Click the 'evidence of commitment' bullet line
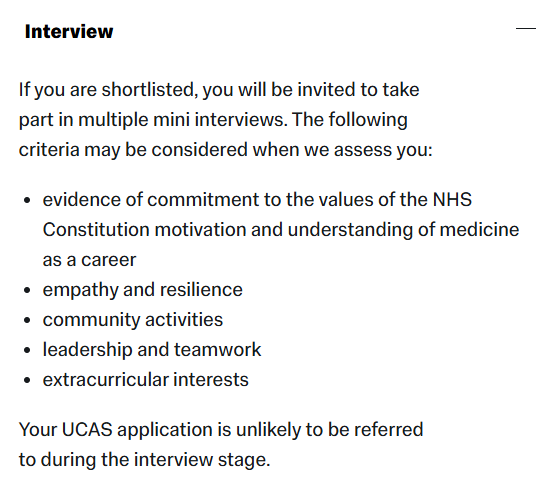Image resolution: width=546 pixels, height=487 pixels. pyautogui.click(x=257, y=200)
